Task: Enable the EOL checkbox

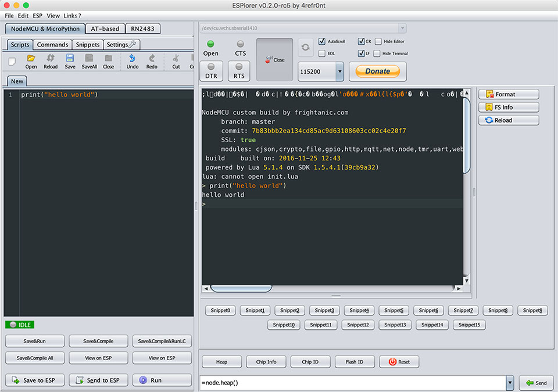Action: [322, 53]
